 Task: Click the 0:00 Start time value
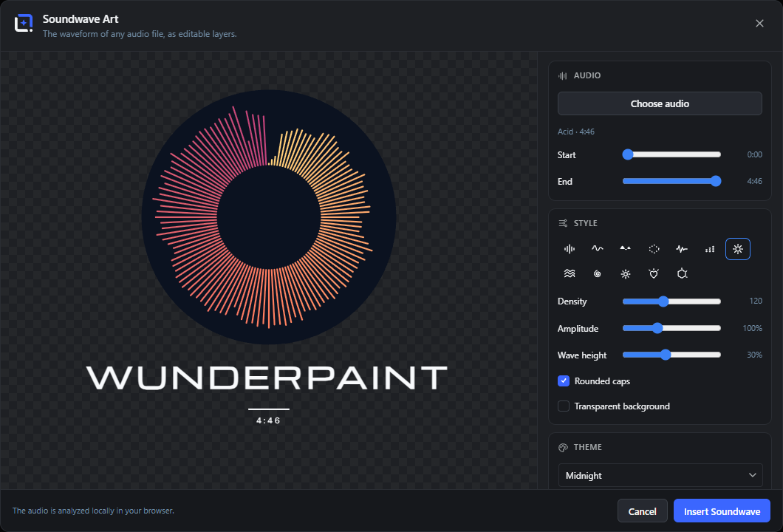pyautogui.click(x=754, y=155)
